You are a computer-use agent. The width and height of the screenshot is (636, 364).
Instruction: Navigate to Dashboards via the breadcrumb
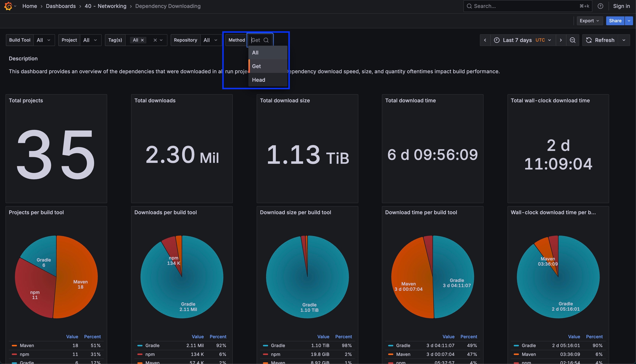[x=61, y=6]
